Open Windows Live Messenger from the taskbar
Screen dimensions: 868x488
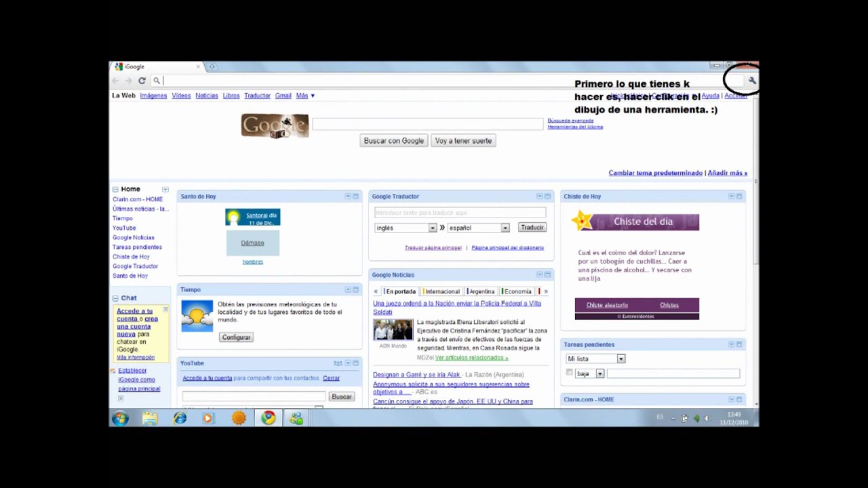(x=296, y=419)
